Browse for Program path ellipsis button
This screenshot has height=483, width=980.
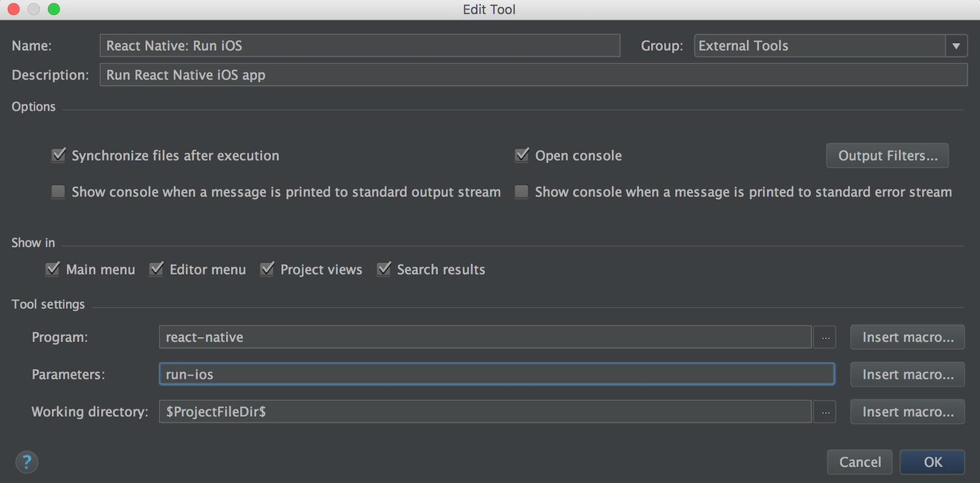(x=825, y=338)
